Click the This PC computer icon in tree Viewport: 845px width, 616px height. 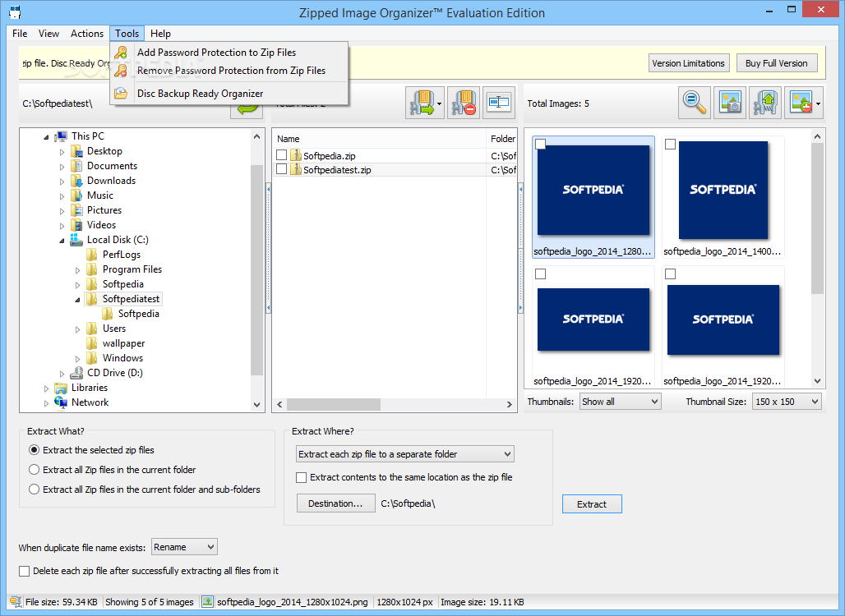click(x=61, y=136)
